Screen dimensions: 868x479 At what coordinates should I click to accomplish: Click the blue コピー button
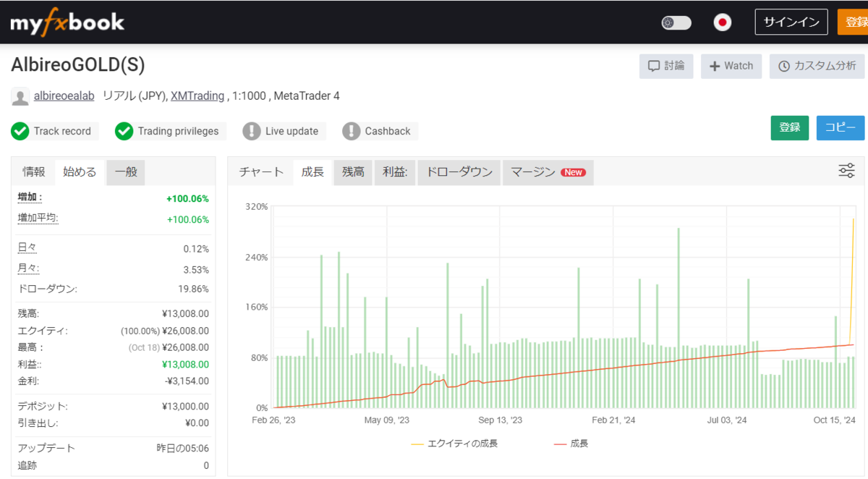click(x=841, y=127)
